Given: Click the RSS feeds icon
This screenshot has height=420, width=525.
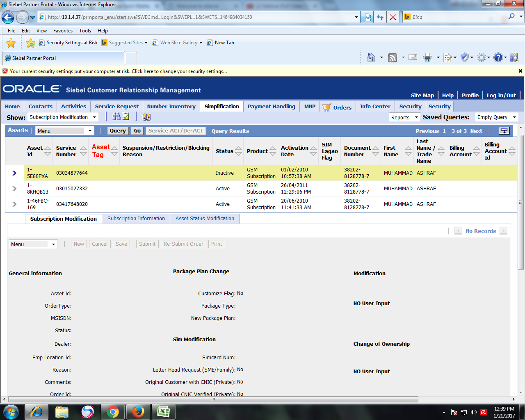Looking at the screenshot, I should coord(393,58).
